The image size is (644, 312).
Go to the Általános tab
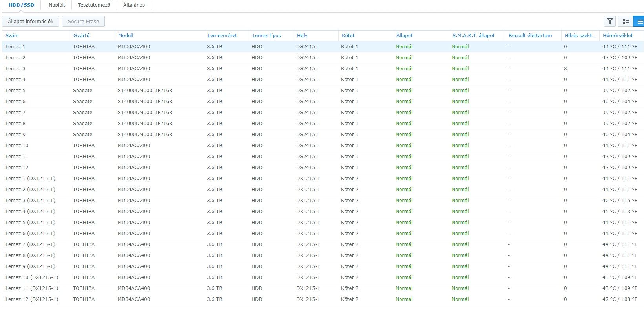coord(134,5)
